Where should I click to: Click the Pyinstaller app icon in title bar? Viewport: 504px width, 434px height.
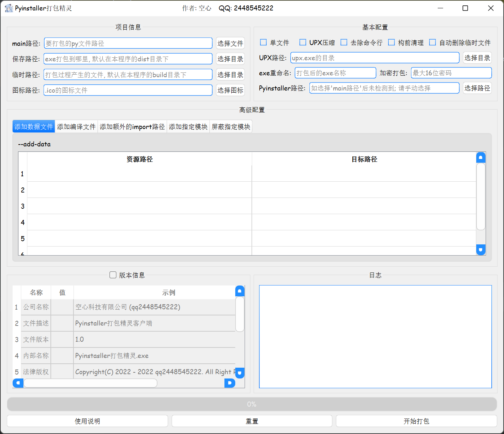point(9,8)
